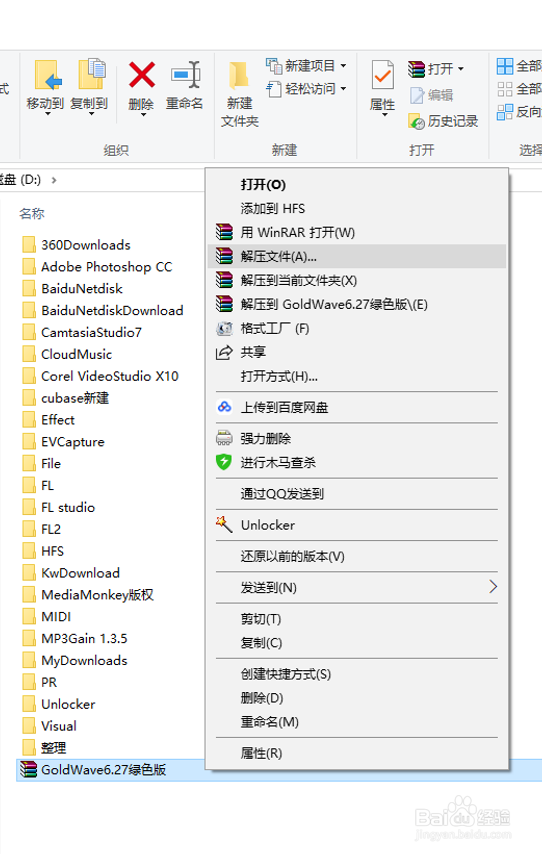Click the Properties (属性) checkmark icon
The width and height of the screenshot is (542, 854).
[383, 75]
